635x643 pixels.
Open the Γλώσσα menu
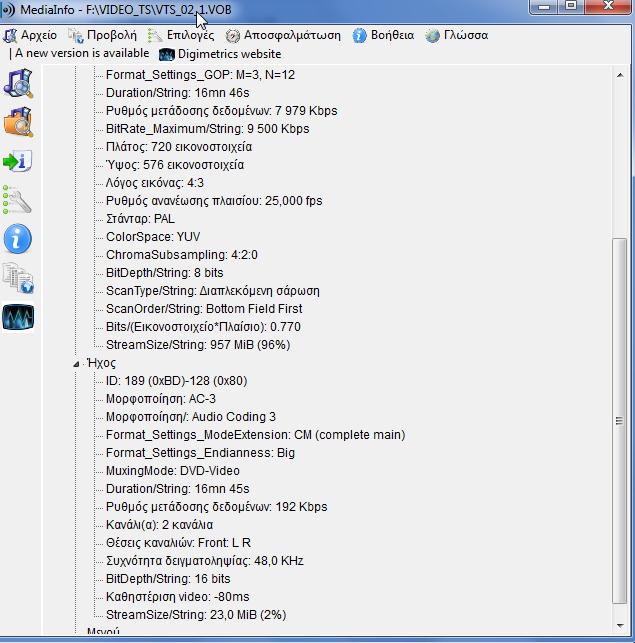(x=466, y=35)
